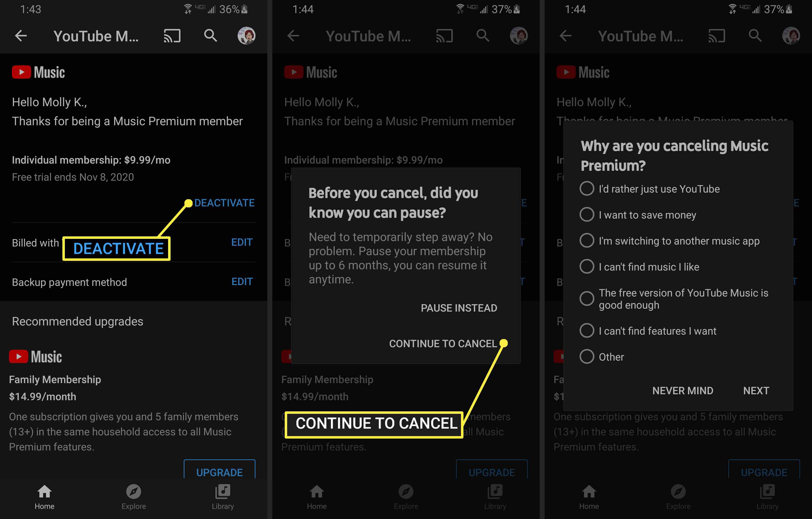Screen dimensions: 812x519
Task: Tap "Free trial ends Nov 8, 2020" text
Action: coord(73,177)
